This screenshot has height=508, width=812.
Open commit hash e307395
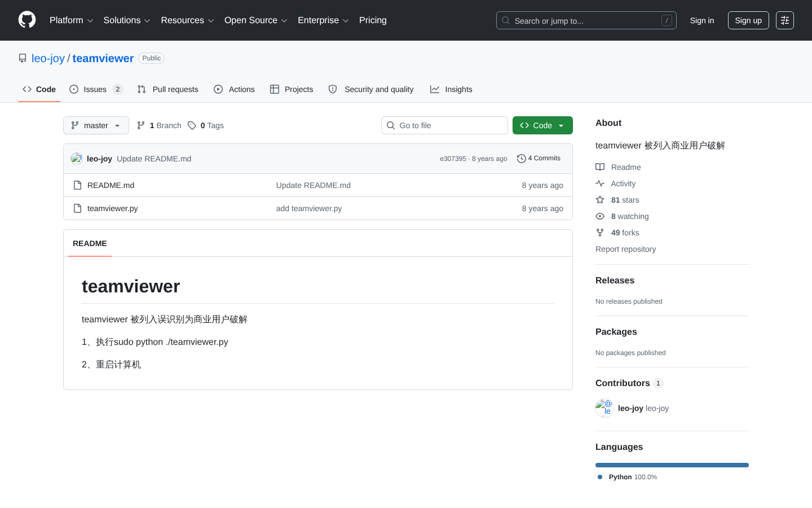453,159
